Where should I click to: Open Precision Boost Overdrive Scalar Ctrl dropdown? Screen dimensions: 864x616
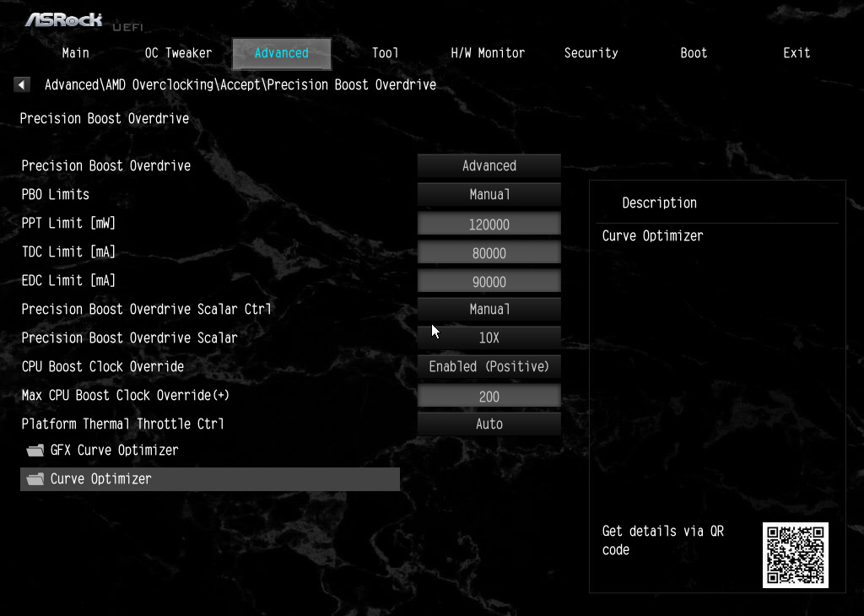pyautogui.click(x=489, y=310)
